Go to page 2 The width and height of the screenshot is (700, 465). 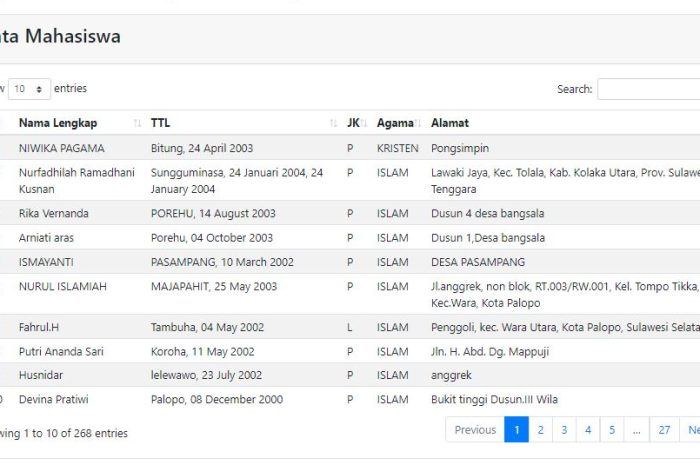click(x=541, y=430)
